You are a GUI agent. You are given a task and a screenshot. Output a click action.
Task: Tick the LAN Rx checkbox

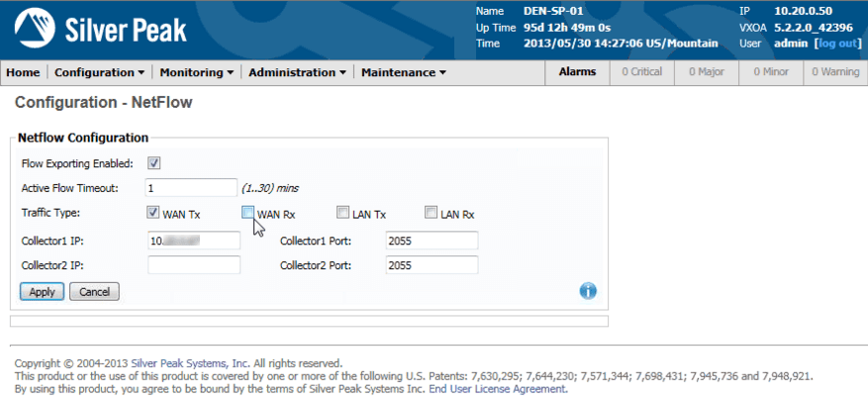coord(431,213)
